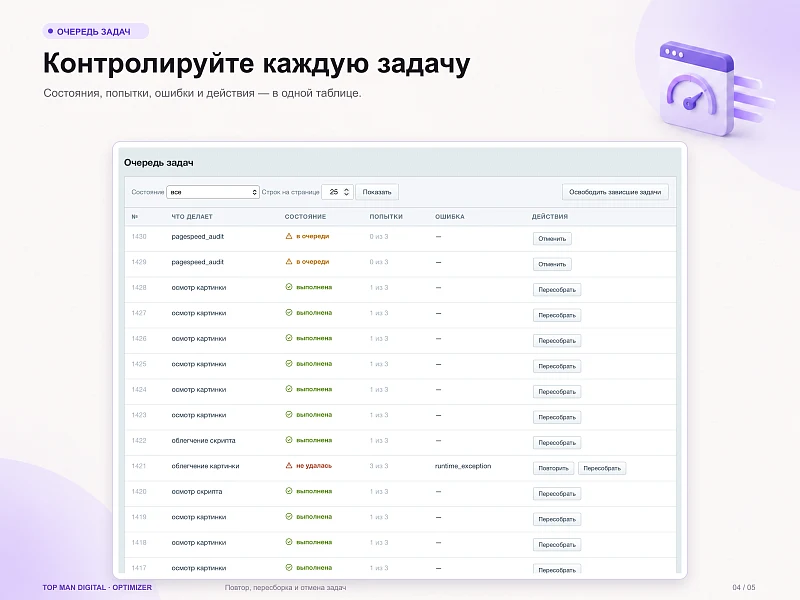Rebuild task 1424 with 'Пересобрать'
Screen dimensions: 800x600
tap(557, 392)
